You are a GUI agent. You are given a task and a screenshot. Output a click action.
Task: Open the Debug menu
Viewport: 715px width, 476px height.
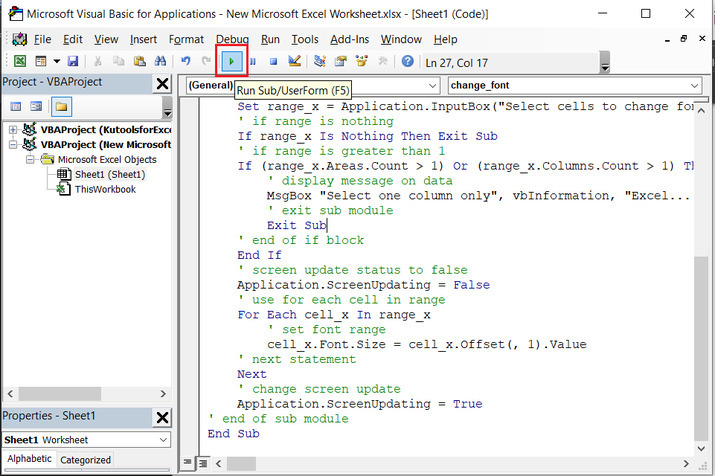pyautogui.click(x=232, y=40)
